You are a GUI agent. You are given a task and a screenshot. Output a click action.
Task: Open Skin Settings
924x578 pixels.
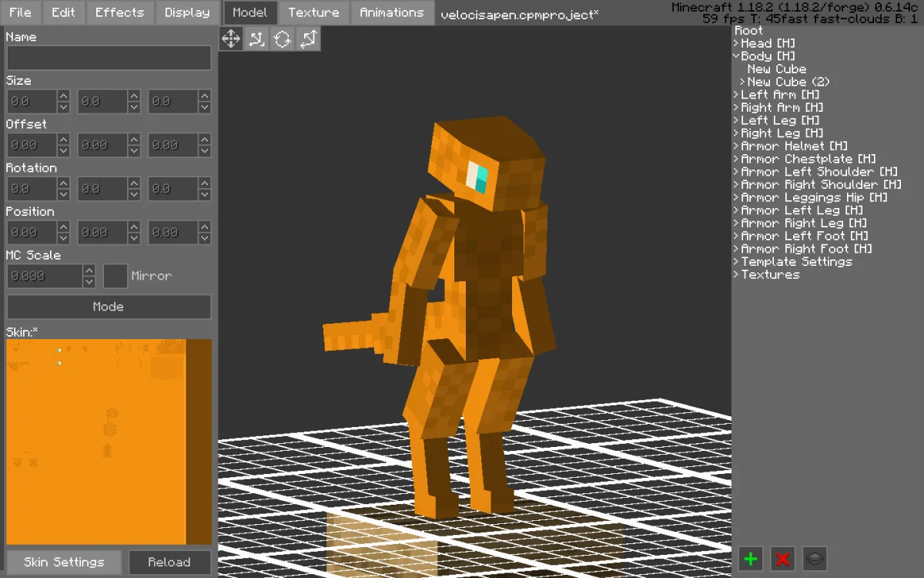pyautogui.click(x=64, y=562)
